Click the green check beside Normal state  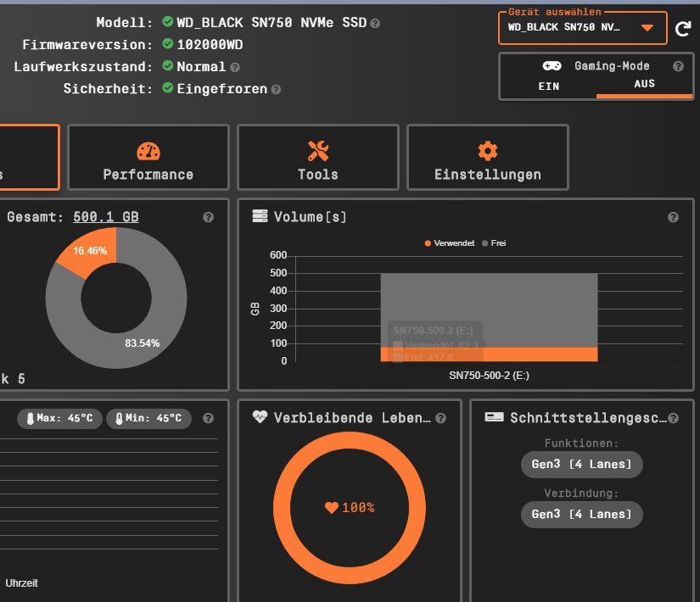click(168, 65)
